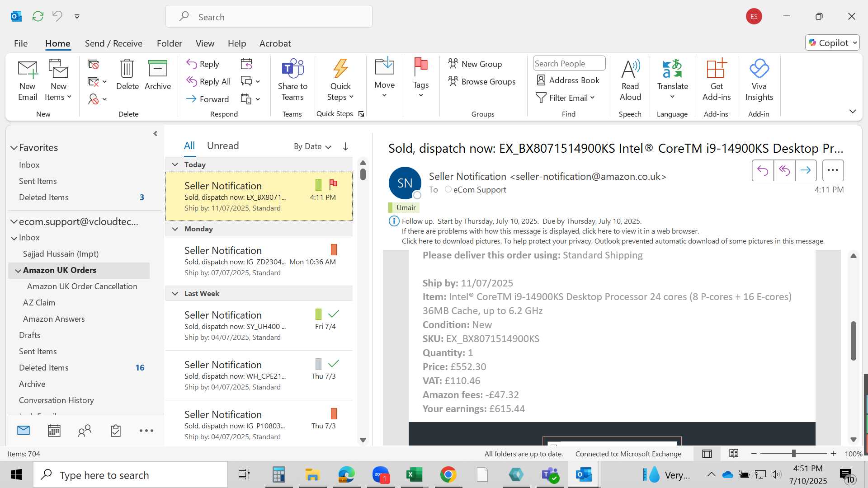Viewport: 868px width, 488px height.
Task: Click New Group button
Action: tap(475, 64)
